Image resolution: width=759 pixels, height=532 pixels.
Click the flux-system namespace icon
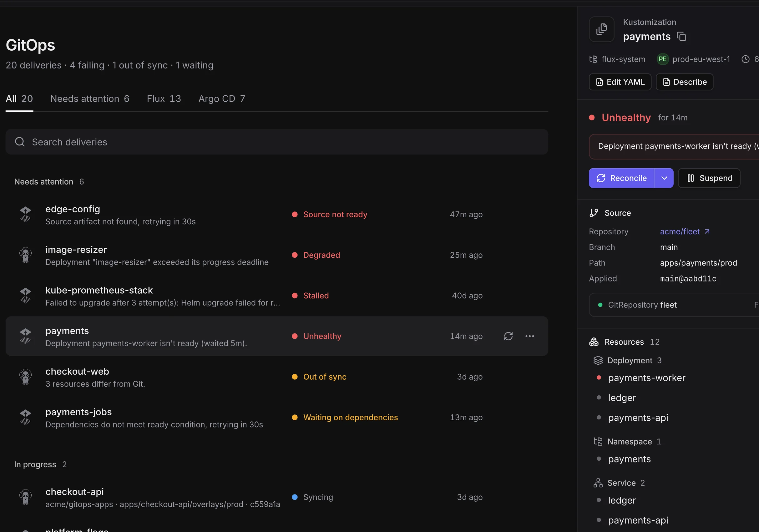[x=593, y=59]
